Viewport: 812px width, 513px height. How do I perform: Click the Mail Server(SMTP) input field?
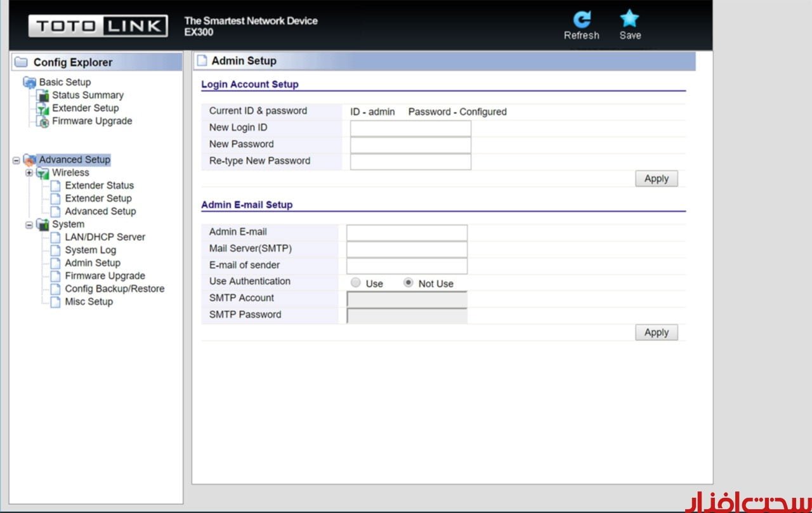coord(407,249)
